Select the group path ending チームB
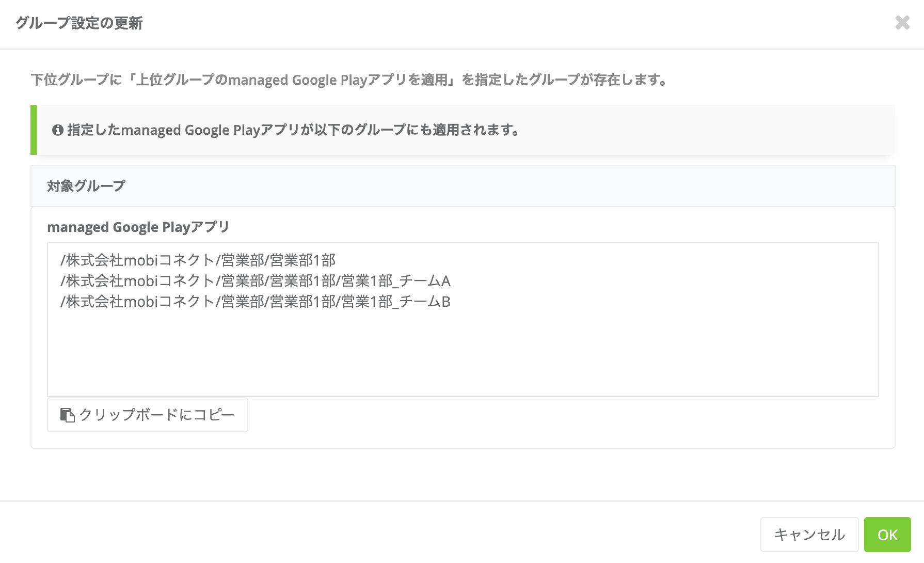Viewport: 924px width, 563px height. 256,301
